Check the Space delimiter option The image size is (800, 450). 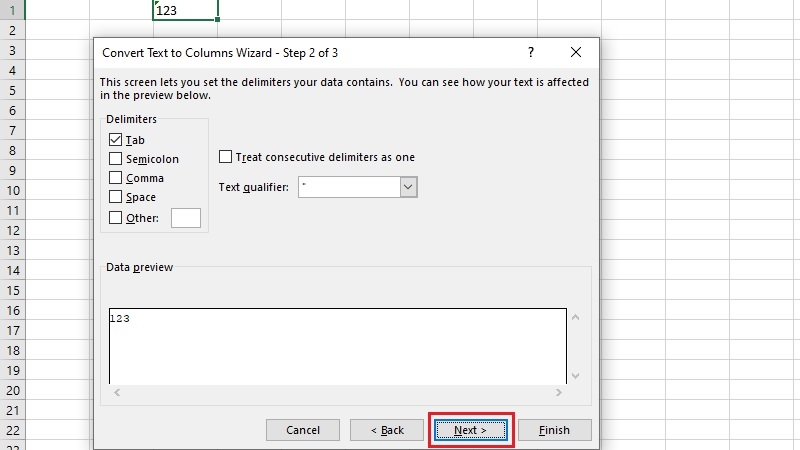tap(115, 196)
